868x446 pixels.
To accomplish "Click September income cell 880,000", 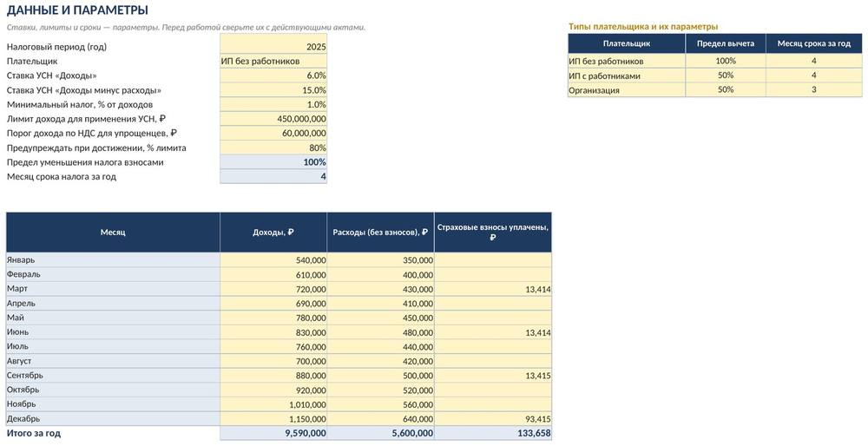I will point(273,375).
